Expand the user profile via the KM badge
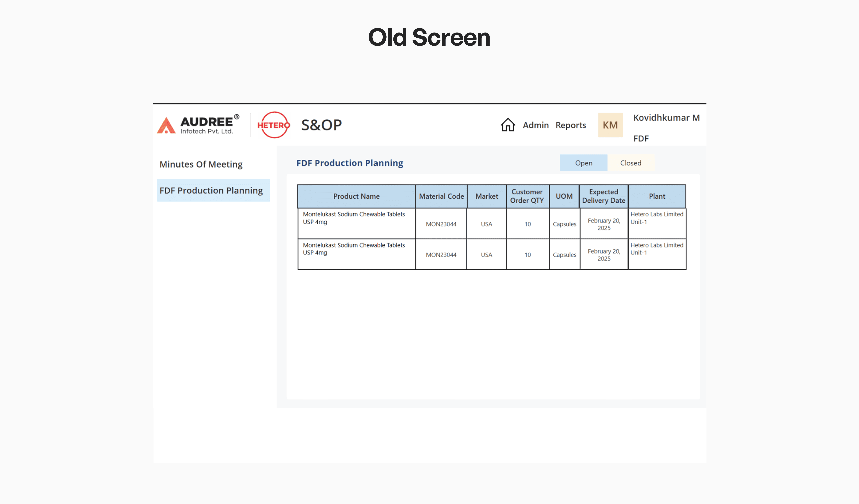 [x=610, y=125]
